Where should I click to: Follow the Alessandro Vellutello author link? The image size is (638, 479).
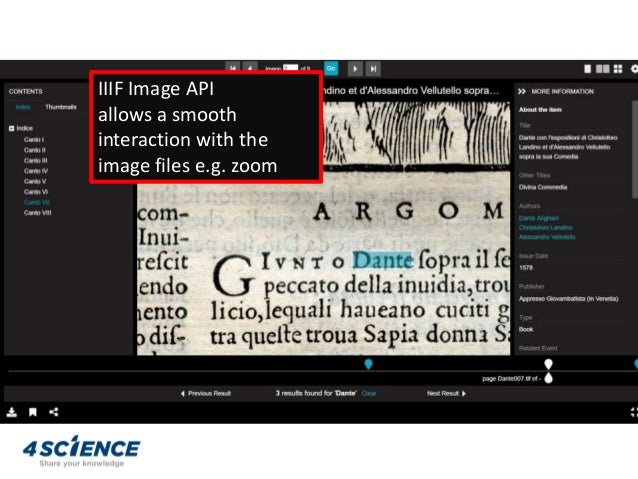547,237
